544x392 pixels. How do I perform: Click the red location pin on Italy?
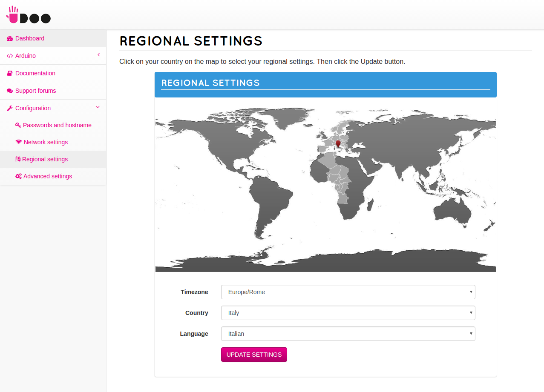point(338,143)
